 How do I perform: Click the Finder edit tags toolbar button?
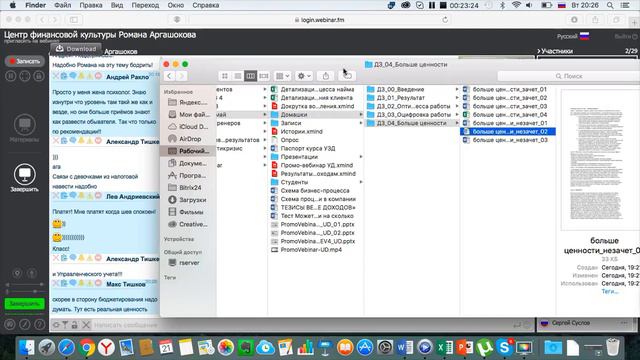pyautogui.click(x=347, y=76)
